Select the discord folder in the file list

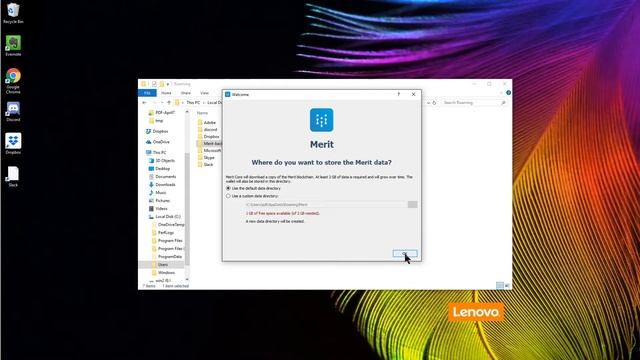click(x=208, y=129)
